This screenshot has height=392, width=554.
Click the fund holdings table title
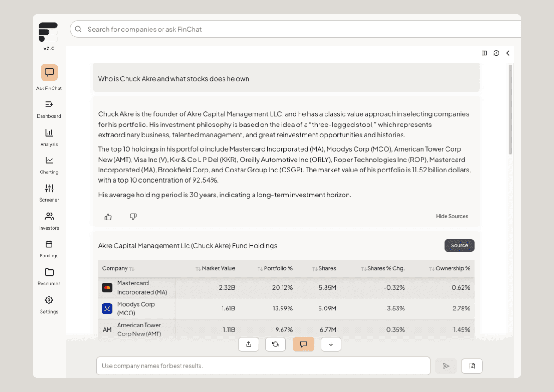187,246
